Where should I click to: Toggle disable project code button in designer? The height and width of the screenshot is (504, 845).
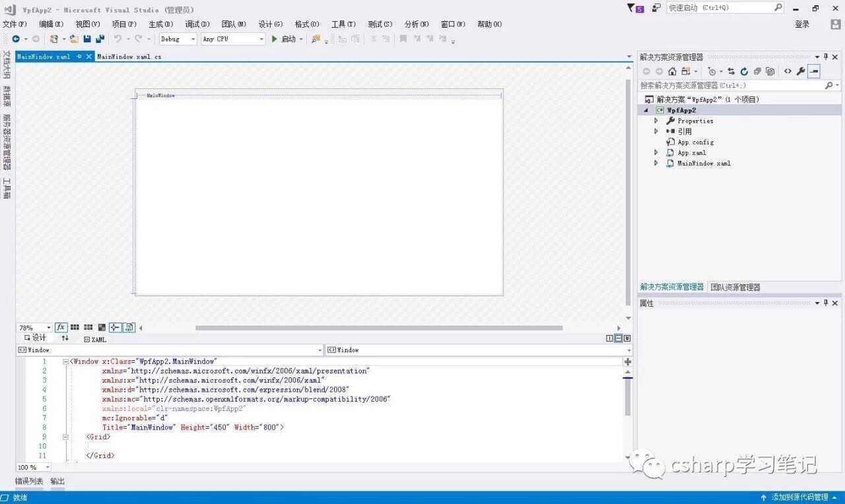pos(129,327)
